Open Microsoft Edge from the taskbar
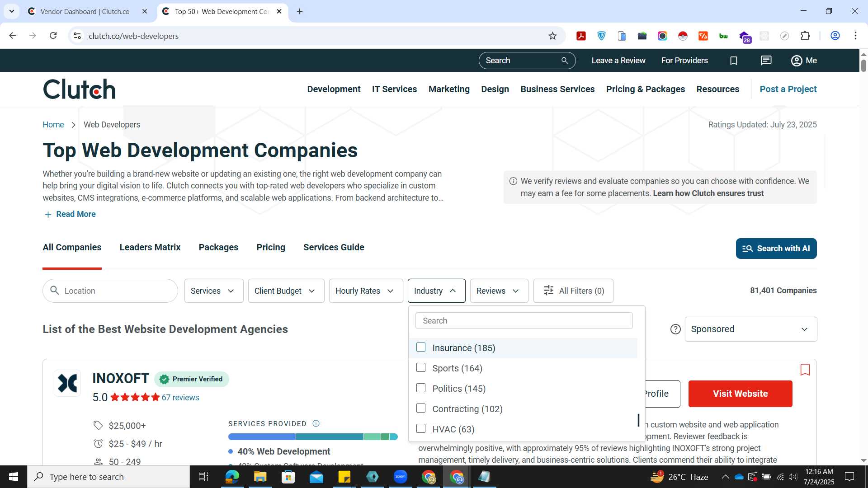 [x=232, y=477]
